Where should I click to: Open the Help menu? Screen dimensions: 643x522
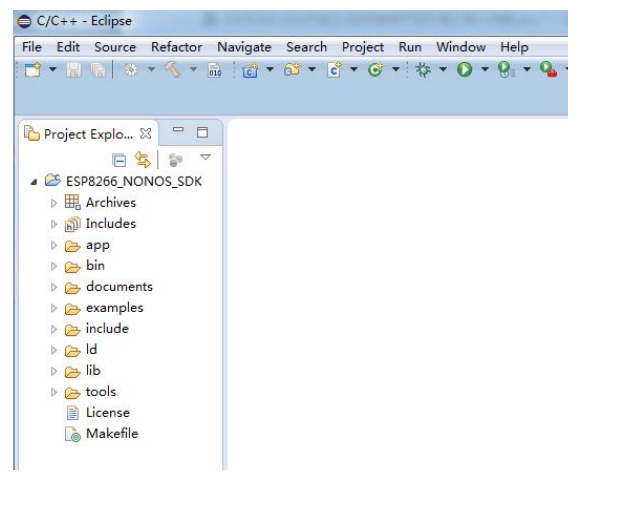[x=514, y=48]
